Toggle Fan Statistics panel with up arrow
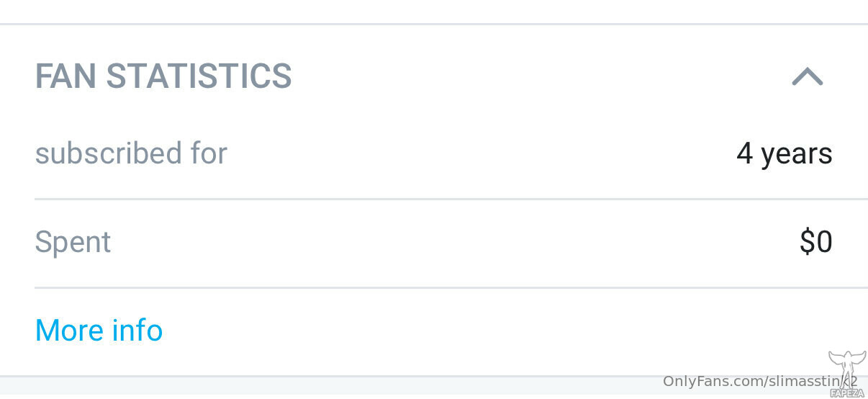 click(x=808, y=76)
